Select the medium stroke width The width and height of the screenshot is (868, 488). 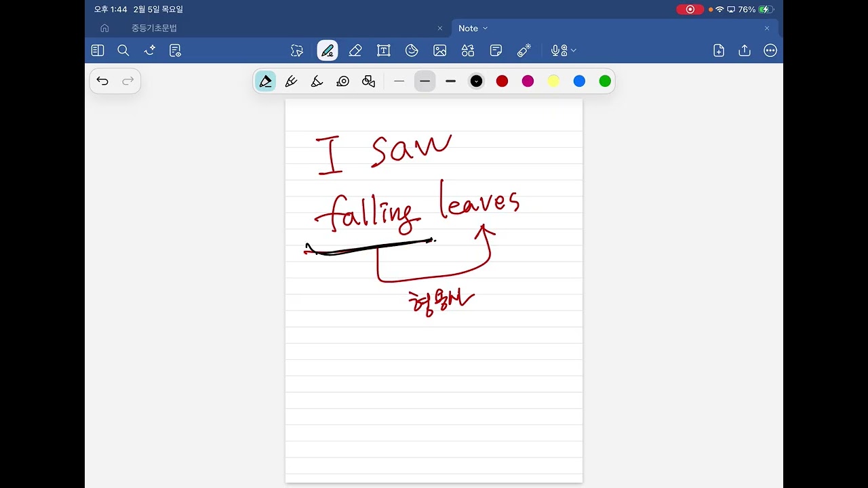click(425, 81)
